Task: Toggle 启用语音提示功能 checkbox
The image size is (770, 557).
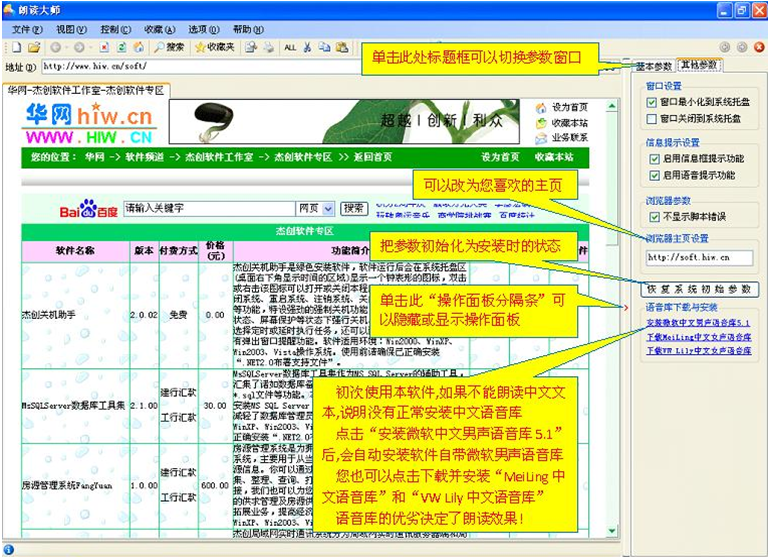Action: pos(651,175)
